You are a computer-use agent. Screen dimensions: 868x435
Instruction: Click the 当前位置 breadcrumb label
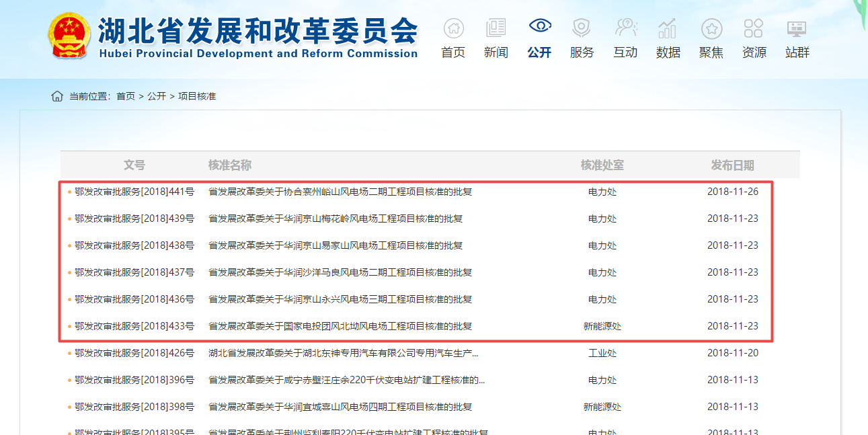[x=89, y=96]
